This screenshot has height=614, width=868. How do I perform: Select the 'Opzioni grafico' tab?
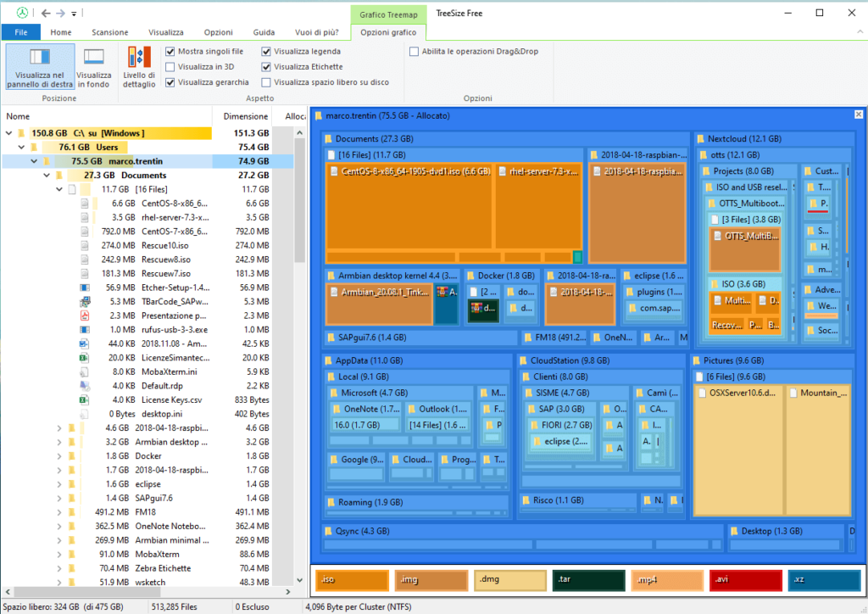point(388,32)
